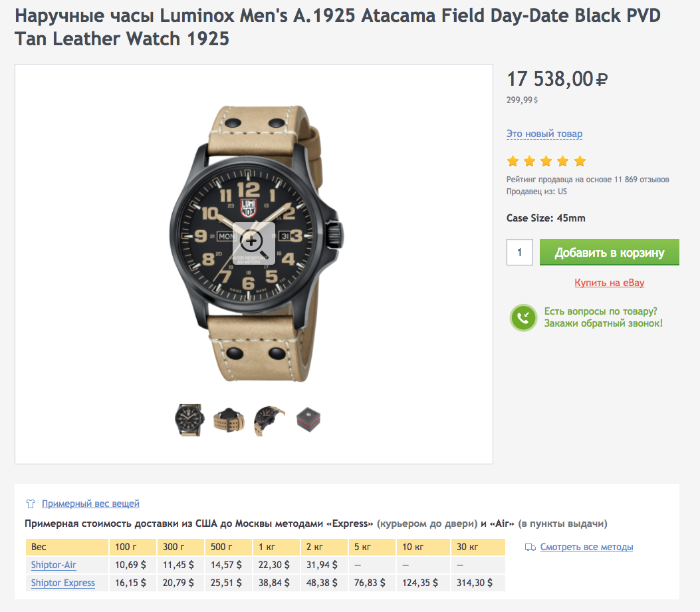Open the "Купить на eBay" link
This screenshot has height=612, width=700.
pos(610,283)
